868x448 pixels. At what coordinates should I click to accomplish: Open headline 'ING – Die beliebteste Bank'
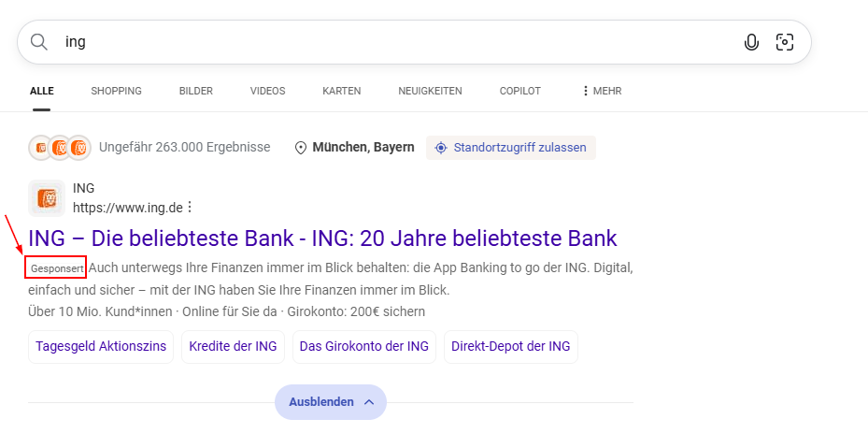tap(322, 238)
